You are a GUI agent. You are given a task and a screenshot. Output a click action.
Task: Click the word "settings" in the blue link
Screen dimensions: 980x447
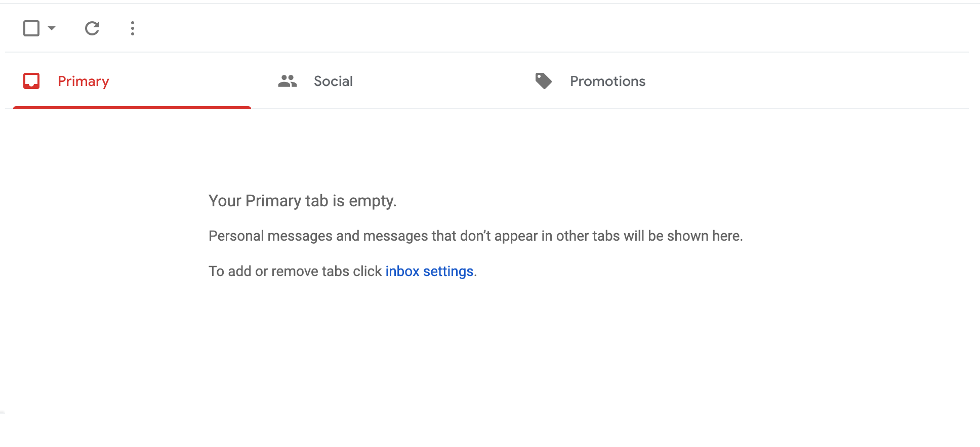(x=448, y=272)
